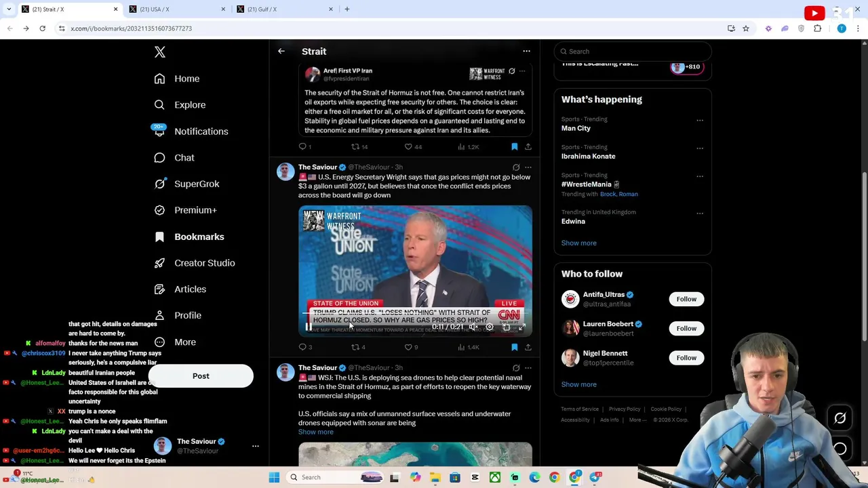Screen dimensions: 868x488
Task: Remove bookmark on gas prices post
Action: coord(514,347)
